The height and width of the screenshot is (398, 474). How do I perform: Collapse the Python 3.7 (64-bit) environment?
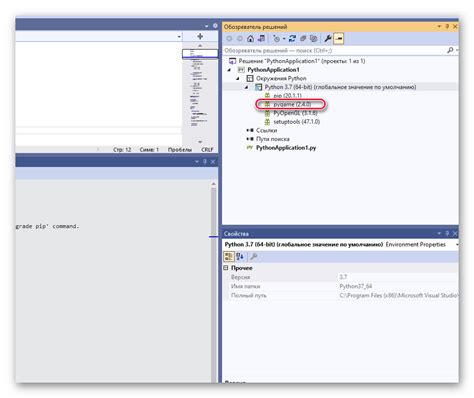tap(246, 87)
